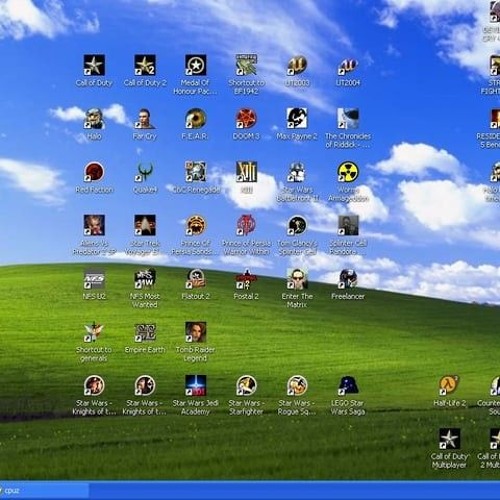This screenshot has height=500, width=500.
Task: Click the Shortcut to generals icon
Action: click(x=94, y=332)
